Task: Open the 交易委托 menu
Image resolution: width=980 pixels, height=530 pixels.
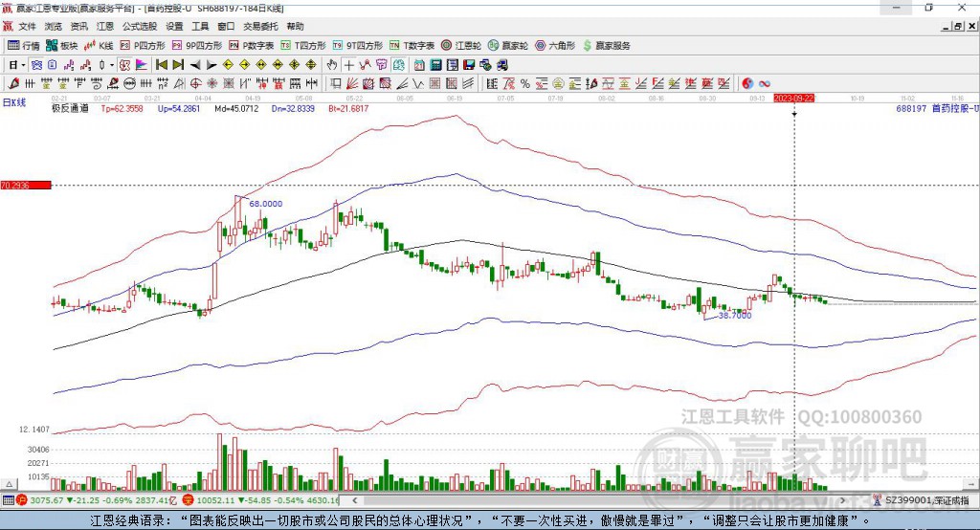Action: point(260,26)
